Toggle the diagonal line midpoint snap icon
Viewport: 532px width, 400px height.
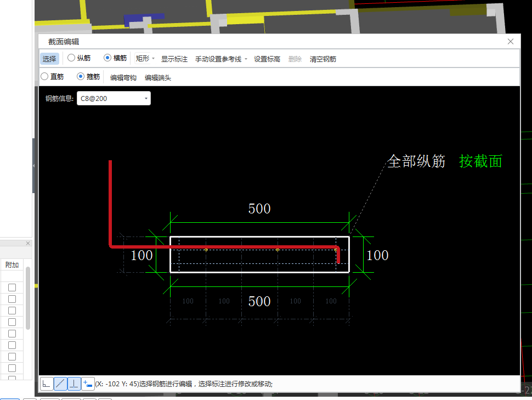coord(60,384)
